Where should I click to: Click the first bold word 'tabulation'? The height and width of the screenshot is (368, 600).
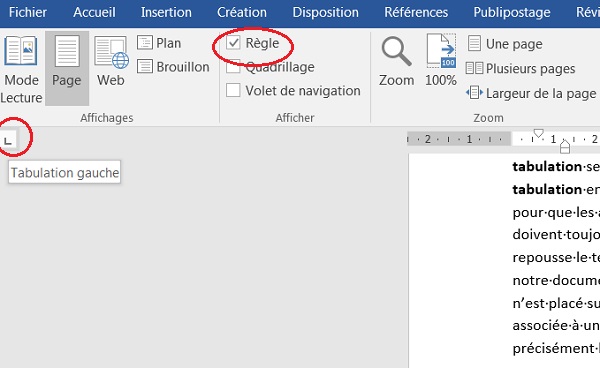click(x=547, y=166)
